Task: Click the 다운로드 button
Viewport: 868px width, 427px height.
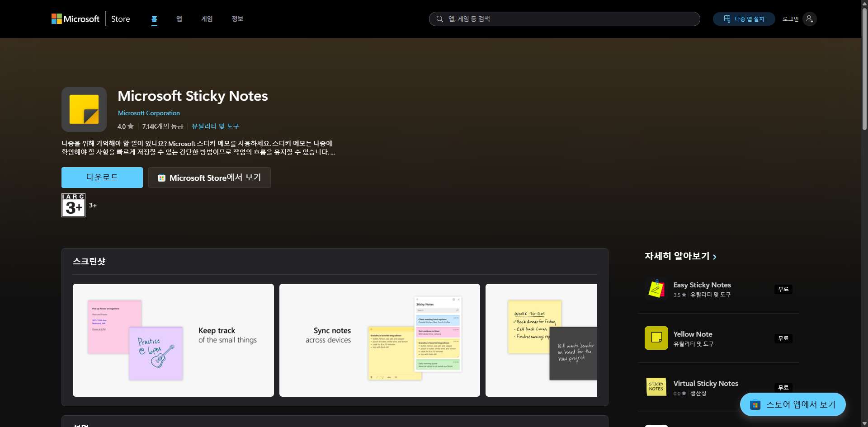Action: point(102,178)
